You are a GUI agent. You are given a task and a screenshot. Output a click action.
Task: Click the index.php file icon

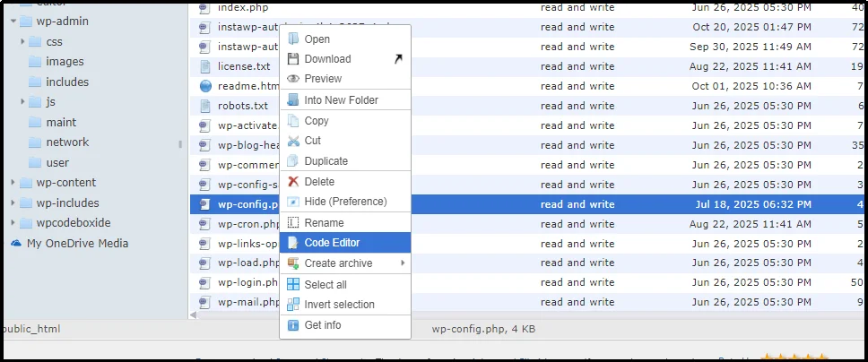click(x=204, y=8)
